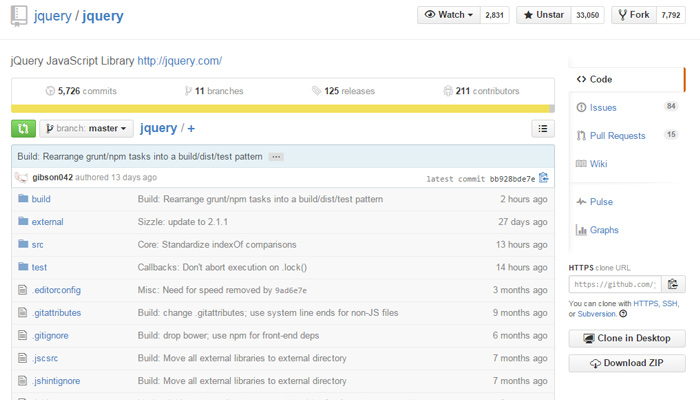Unstar the jquery repository
700x400 pixels.
(544, 15)
